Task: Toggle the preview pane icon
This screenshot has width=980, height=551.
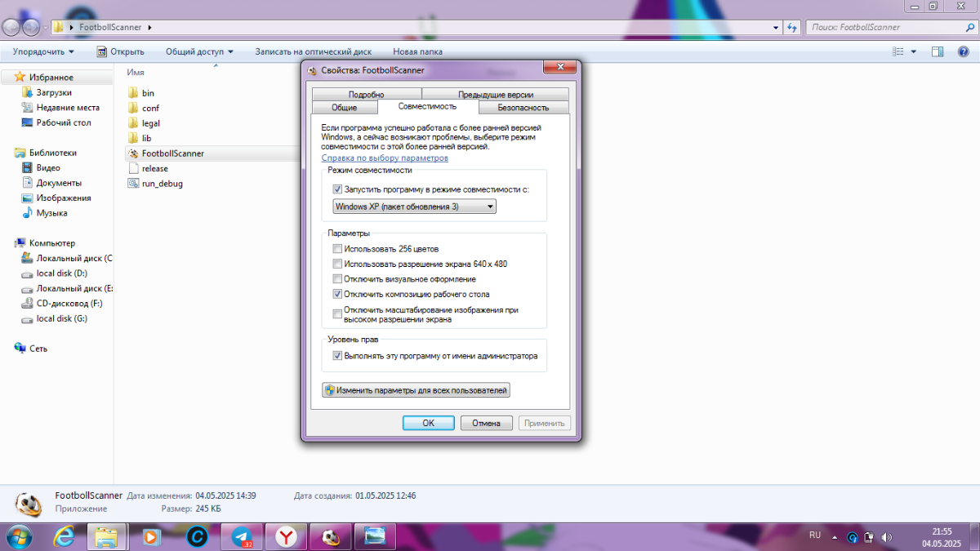Action: click(x=938, y=51)
